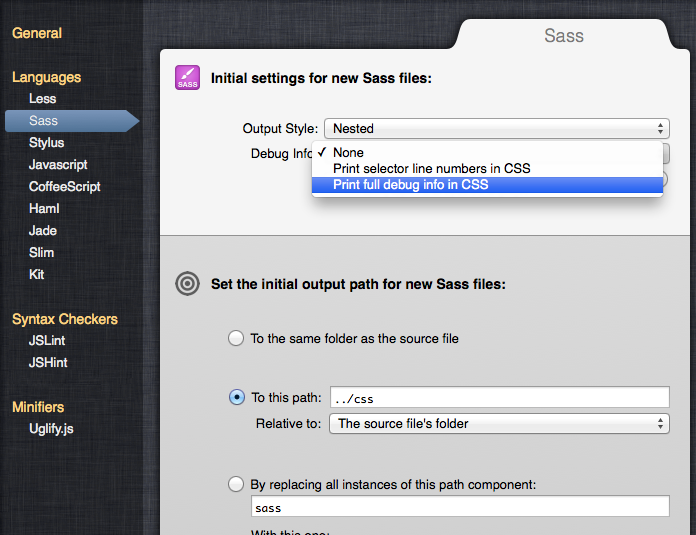Viewport: 696px width, 535px height.
Task: Click the pink Sass logo icon
Action: click(187, 78)
